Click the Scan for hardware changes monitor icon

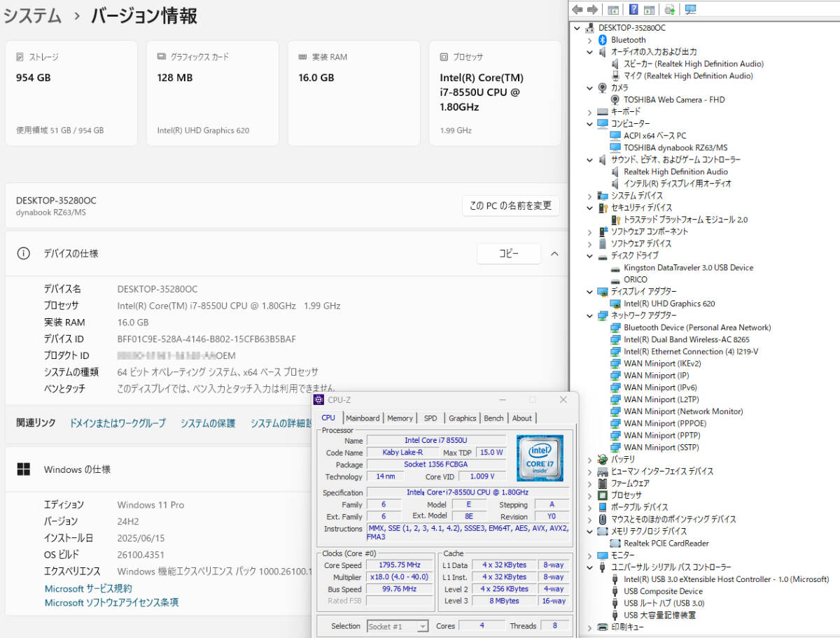click(691, 9)
